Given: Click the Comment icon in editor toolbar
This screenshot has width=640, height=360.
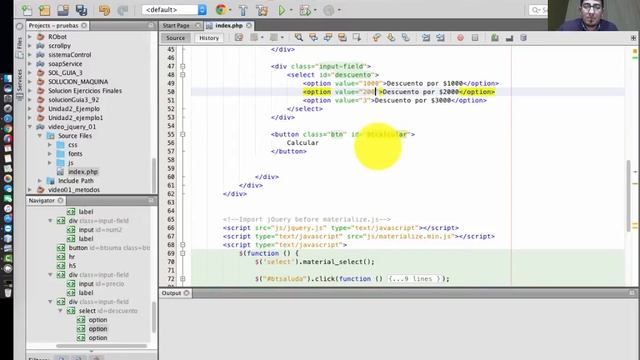Looking at the screenshot, I should [495, 38].
